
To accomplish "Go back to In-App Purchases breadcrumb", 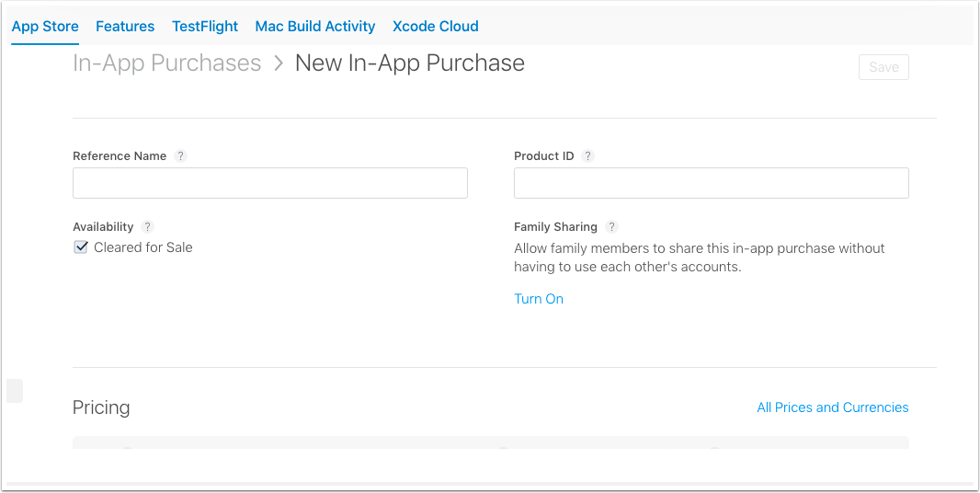I will coord(167,63).
